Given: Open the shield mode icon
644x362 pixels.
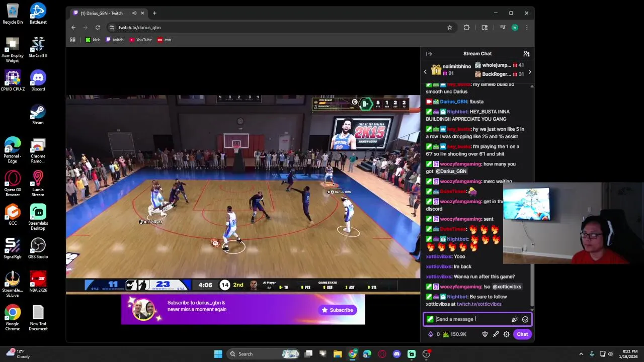Looking at the screenshot, I should [485, 334].
